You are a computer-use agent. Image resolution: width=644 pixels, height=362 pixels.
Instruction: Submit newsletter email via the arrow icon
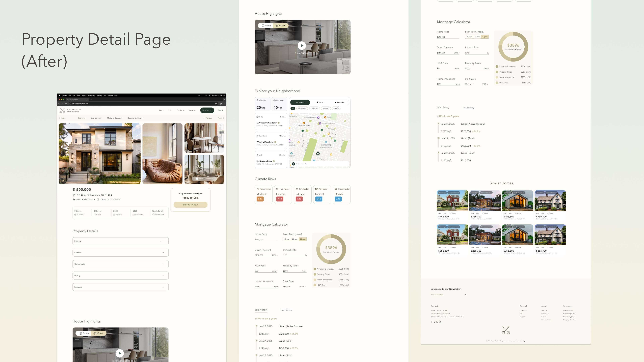(465, 295)
